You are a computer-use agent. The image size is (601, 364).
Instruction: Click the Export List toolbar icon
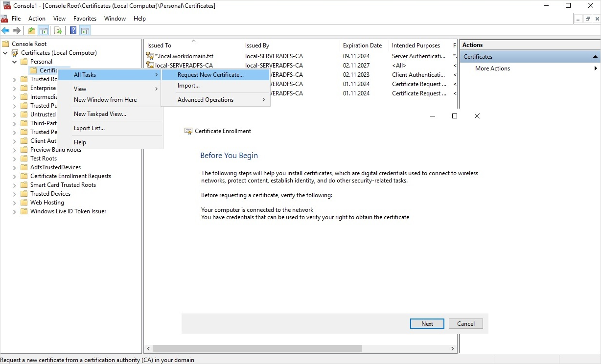[x=58, y=30]
